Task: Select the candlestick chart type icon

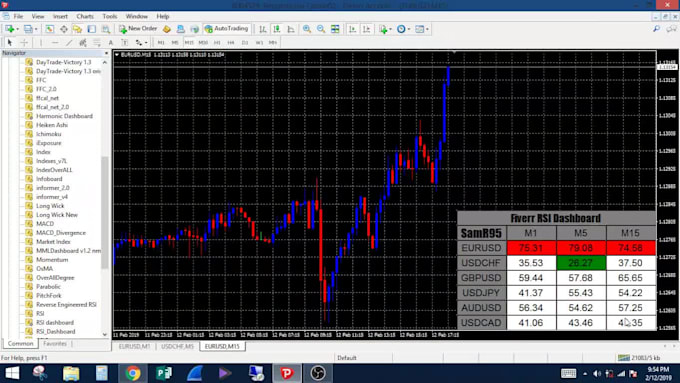Action: (x=277, y=29)
